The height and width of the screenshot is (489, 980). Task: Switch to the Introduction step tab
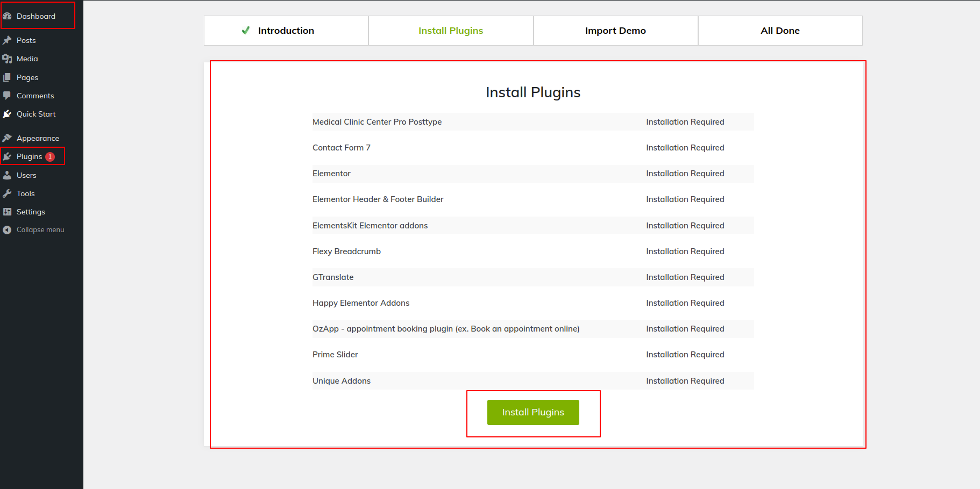tap(286, 31)
